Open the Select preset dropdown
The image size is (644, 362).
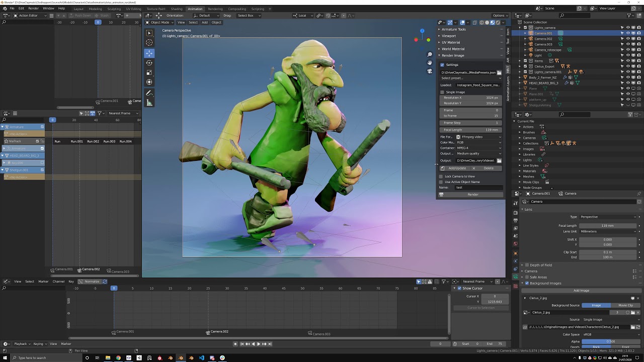[x=471, y=78]
